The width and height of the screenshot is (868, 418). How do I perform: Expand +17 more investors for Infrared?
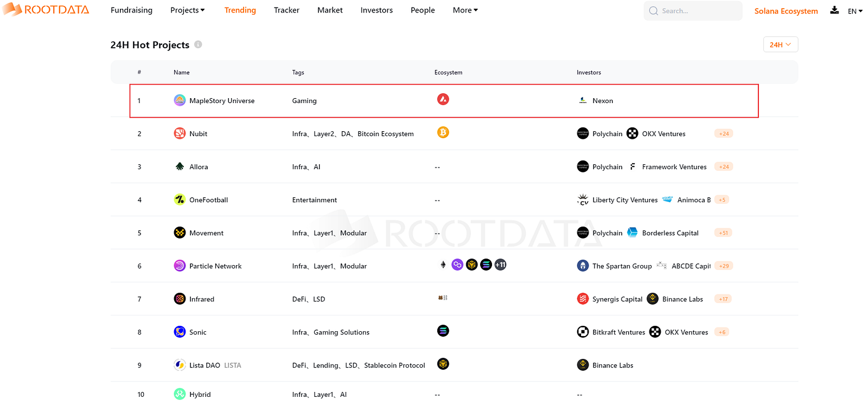pos(723,299)
